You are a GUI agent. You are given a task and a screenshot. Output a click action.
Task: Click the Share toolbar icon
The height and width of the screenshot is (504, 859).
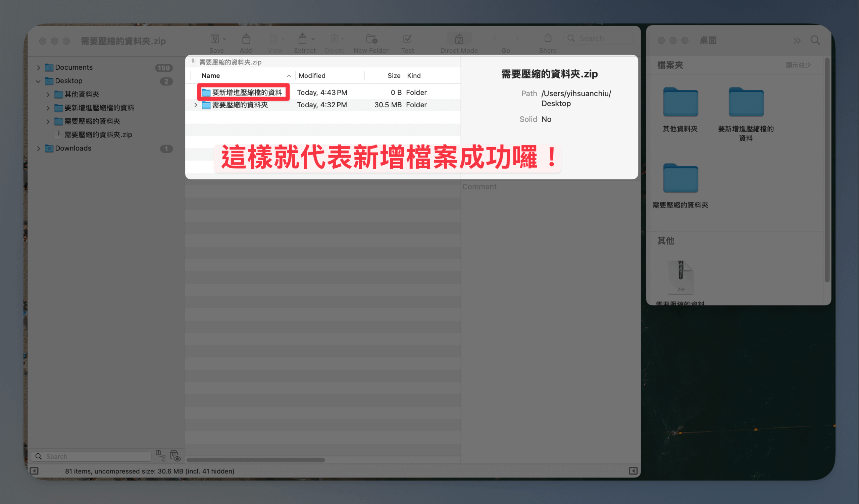547,38
